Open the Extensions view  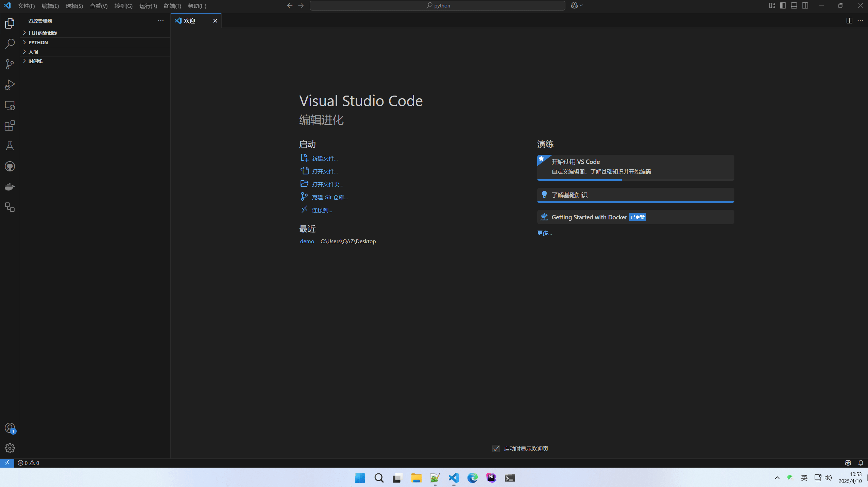tap(10, 125)
